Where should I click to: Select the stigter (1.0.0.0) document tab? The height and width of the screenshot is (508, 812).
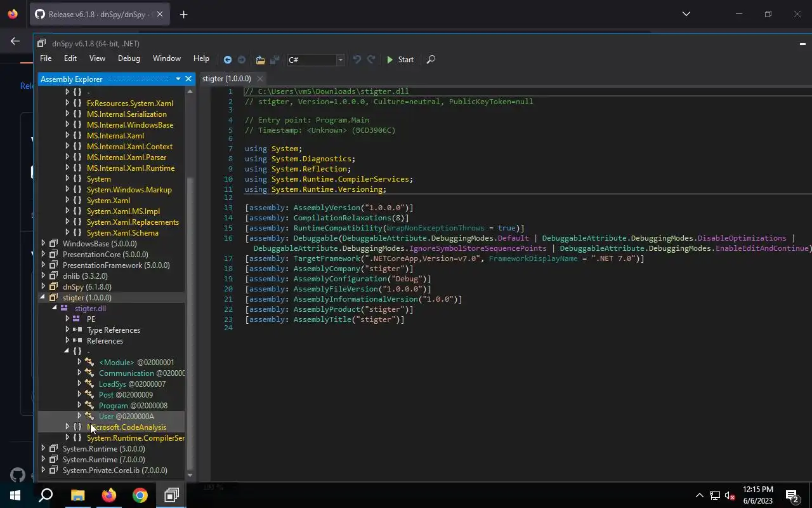tap(226, 79)
